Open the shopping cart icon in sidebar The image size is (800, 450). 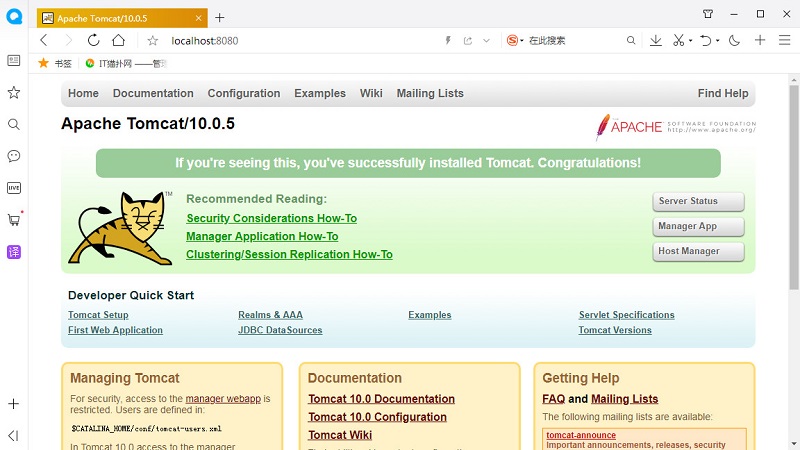(14, 219)
